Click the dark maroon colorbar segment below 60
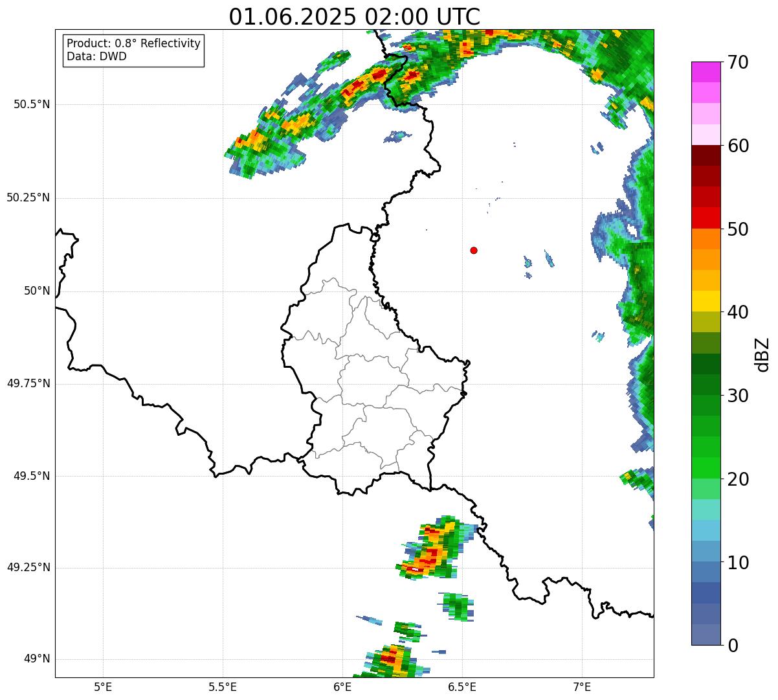Viewport: 778px width, 700px height. [706, 155]
